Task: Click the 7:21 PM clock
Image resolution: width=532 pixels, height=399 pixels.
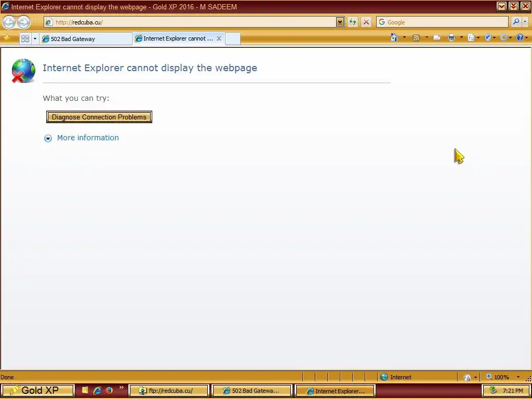Action: pyautogui.click(x=513, y=391)
